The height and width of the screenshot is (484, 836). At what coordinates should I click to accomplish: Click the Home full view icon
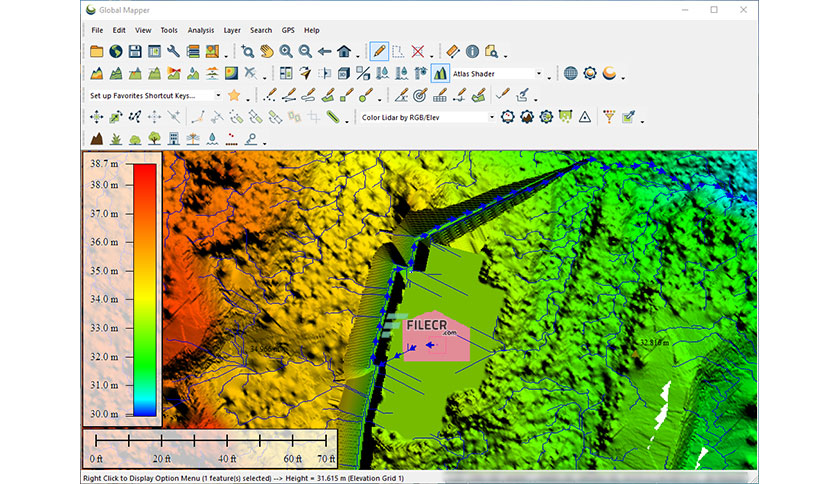coord(344,51)
